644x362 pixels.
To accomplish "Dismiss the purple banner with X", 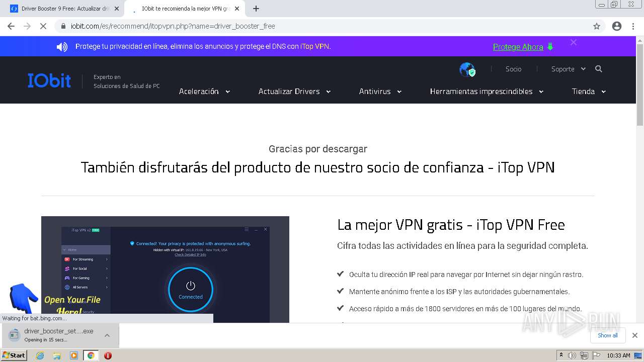I will coord(574,43).
